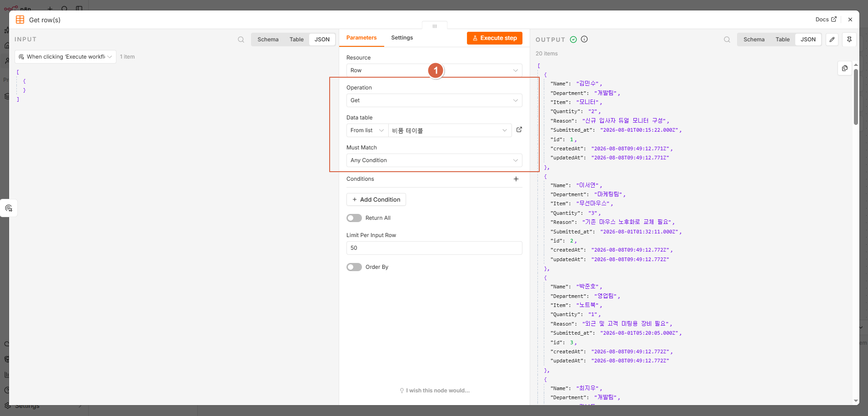Enable the Return All toggle
Viewport: 868px width, 416px height.
(354, 218)
